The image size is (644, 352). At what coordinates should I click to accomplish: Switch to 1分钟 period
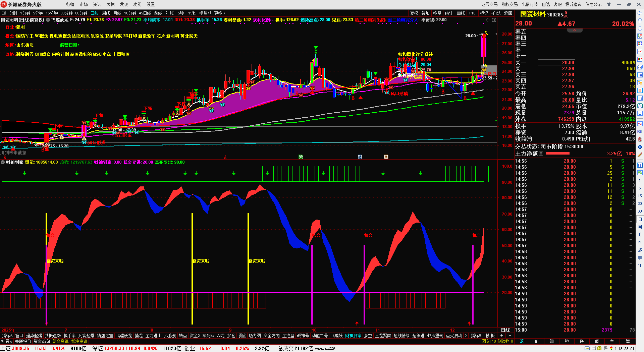click(x=25, y=13)
